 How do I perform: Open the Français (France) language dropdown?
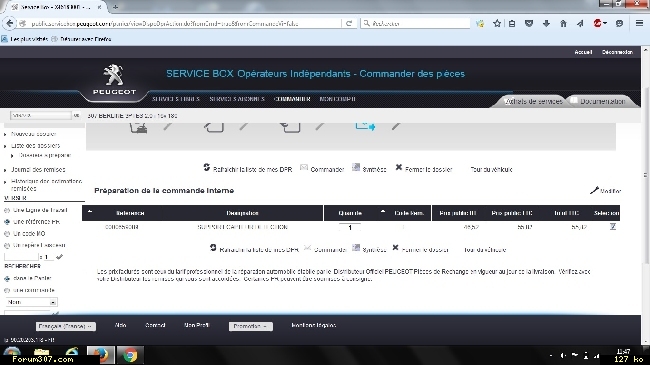click(65, 326)
